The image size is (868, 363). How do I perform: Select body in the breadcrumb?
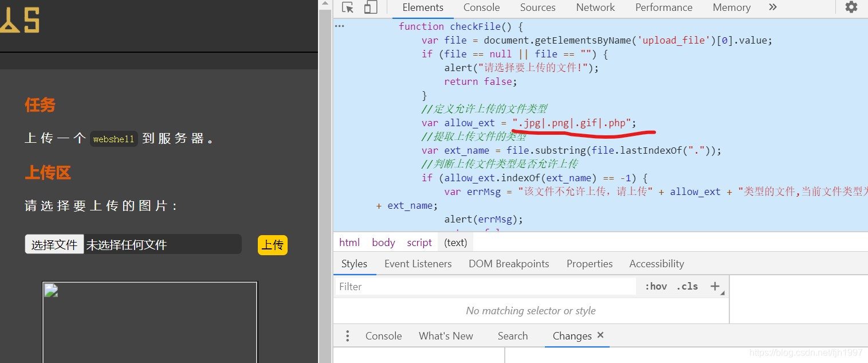click(383, 243)
